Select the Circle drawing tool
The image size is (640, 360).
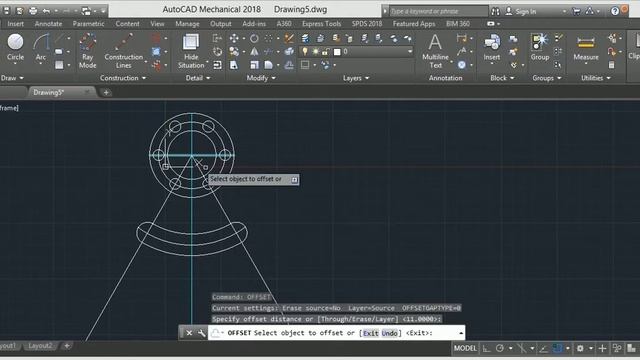coord(15,48)
